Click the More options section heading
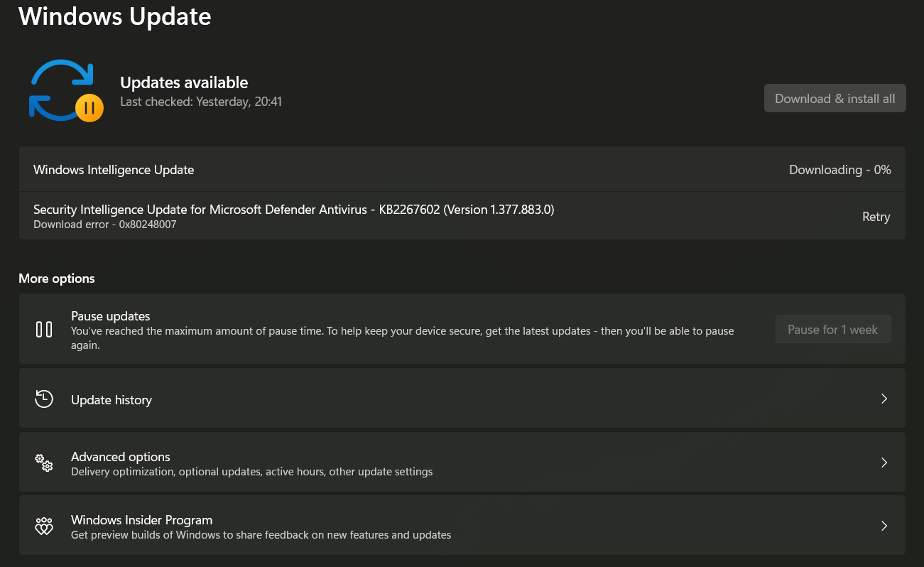924x567 pixels. [x=57, y=279]
